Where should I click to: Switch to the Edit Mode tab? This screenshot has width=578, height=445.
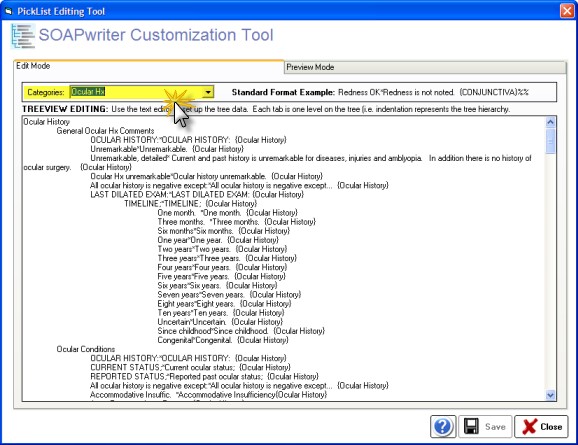[x=149, y=66]
